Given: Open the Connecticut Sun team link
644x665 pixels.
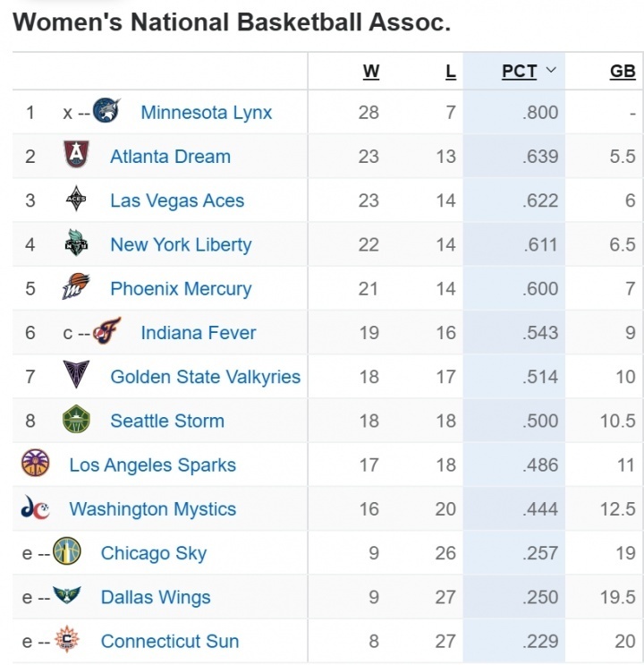Looking at the screenshot, I should point(170,641).
